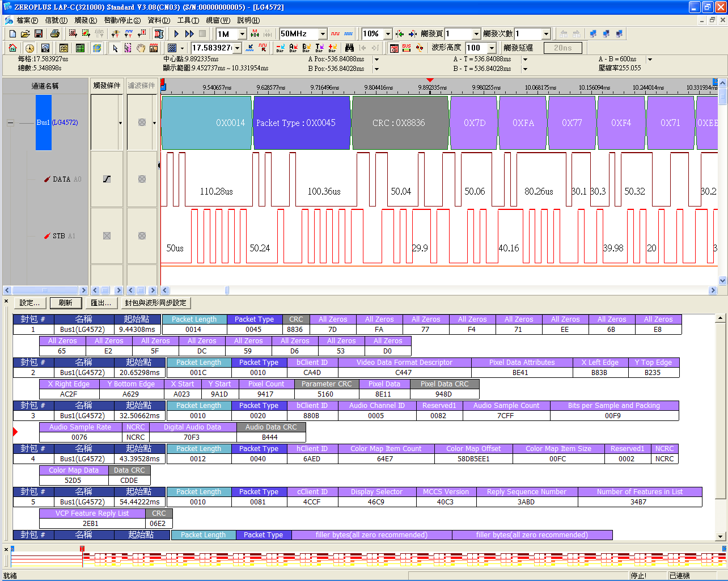This screenshot has width=728, height=581.
Task: Click the 刷新 refresh button
Action: pos(66,303)
